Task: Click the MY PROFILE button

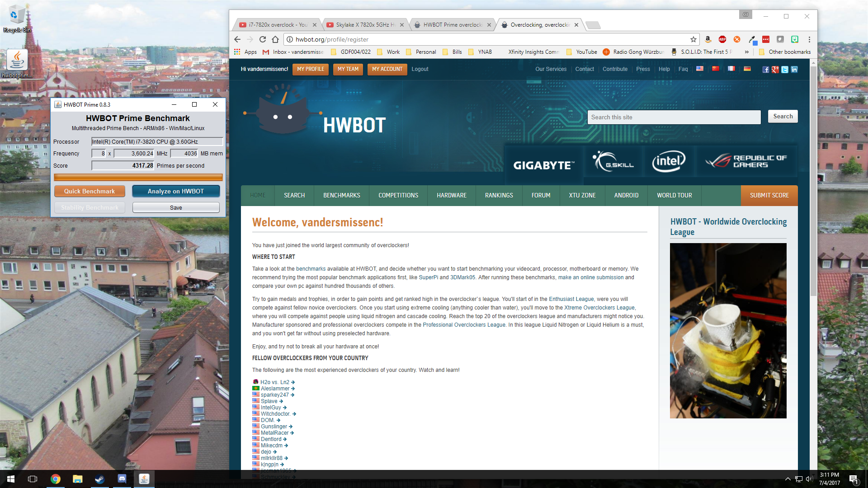Action: point(311,69)
